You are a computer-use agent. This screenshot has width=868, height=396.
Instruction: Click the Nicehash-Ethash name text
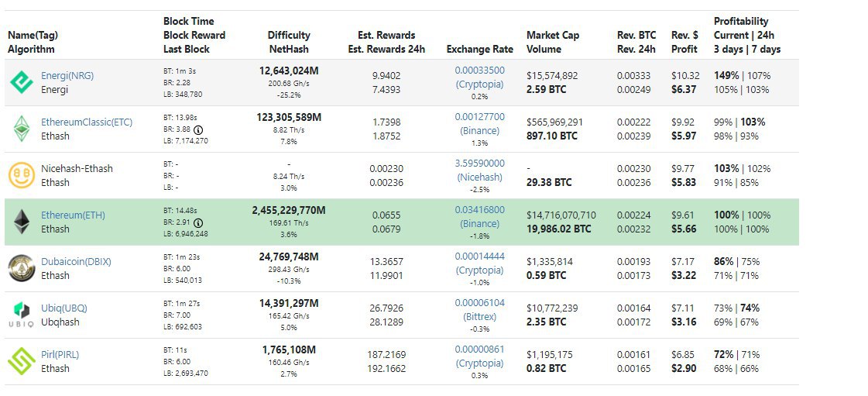(x=77, y=168)
